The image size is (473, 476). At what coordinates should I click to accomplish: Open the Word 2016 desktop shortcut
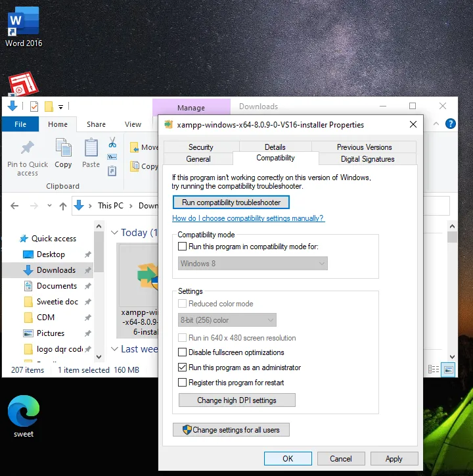[x=24, y=27]
